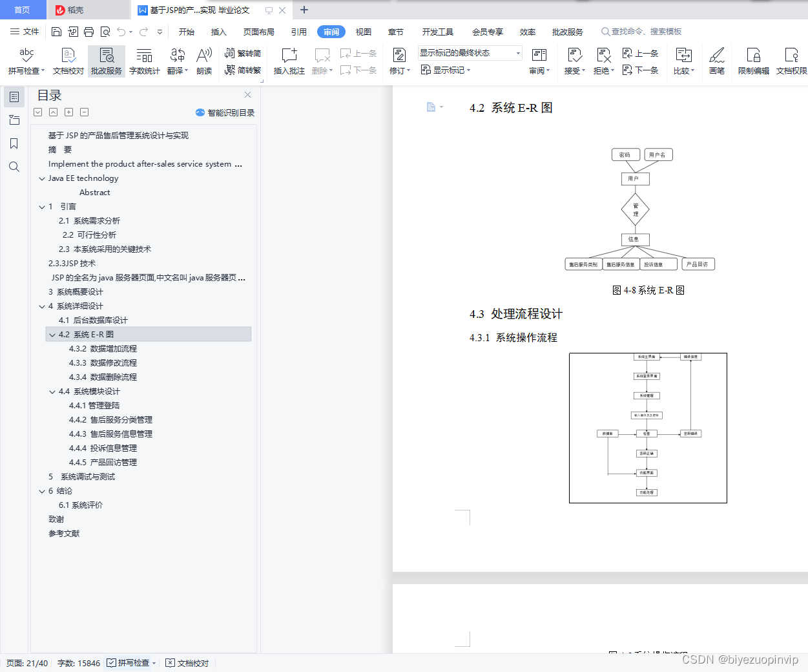This screenshot has width=808, height=672.
Task: Open the 批改服务 ribbon button
Action: click(107, 61)
